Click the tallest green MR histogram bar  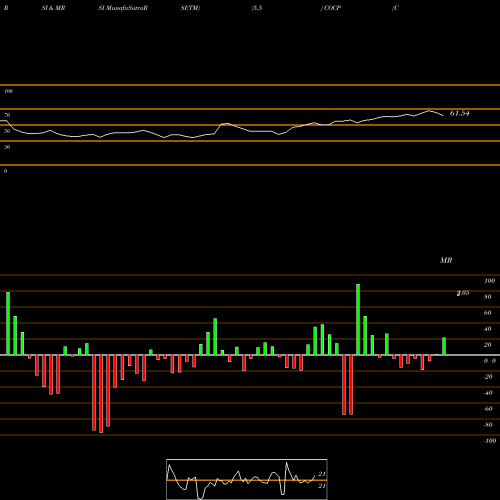[x=358, y=319]
